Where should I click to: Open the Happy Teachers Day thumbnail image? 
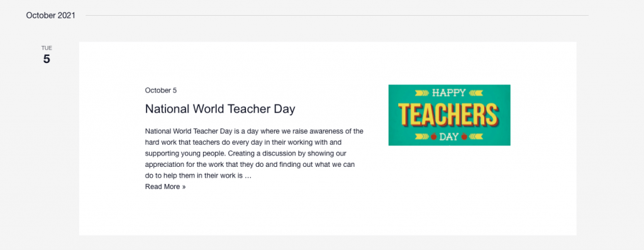pyautogui.click(x=449, y=115)
